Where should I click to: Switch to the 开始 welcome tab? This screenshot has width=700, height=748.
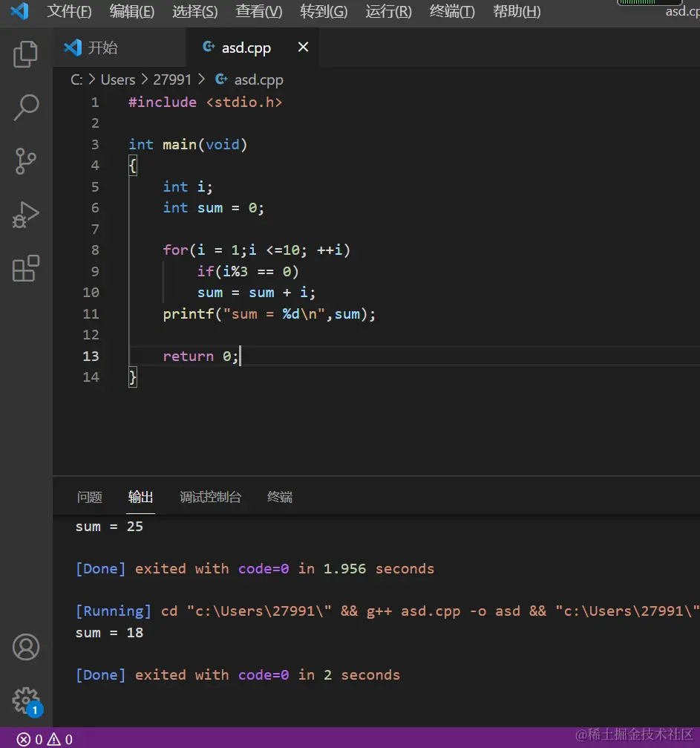[120, 48]
